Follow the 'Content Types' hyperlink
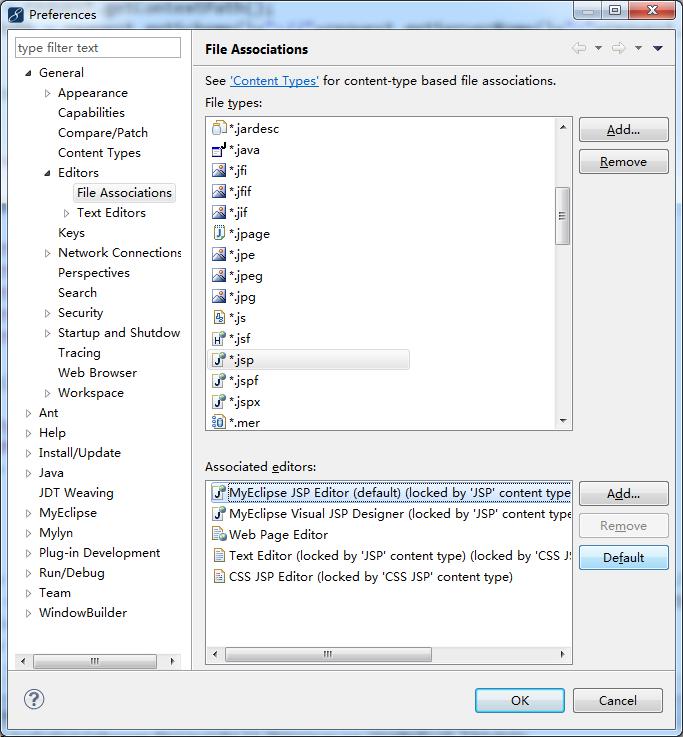 coord(274,81)
